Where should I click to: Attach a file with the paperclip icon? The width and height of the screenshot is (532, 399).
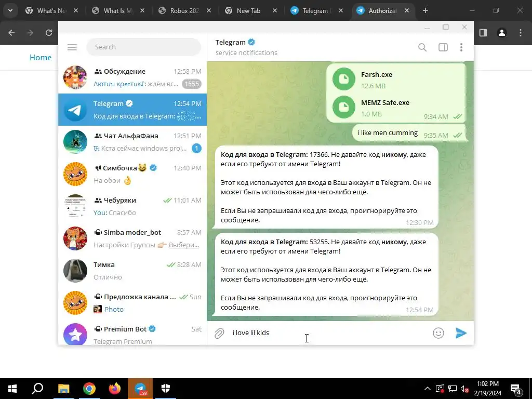pyautogui.click(x=219, y=333)
